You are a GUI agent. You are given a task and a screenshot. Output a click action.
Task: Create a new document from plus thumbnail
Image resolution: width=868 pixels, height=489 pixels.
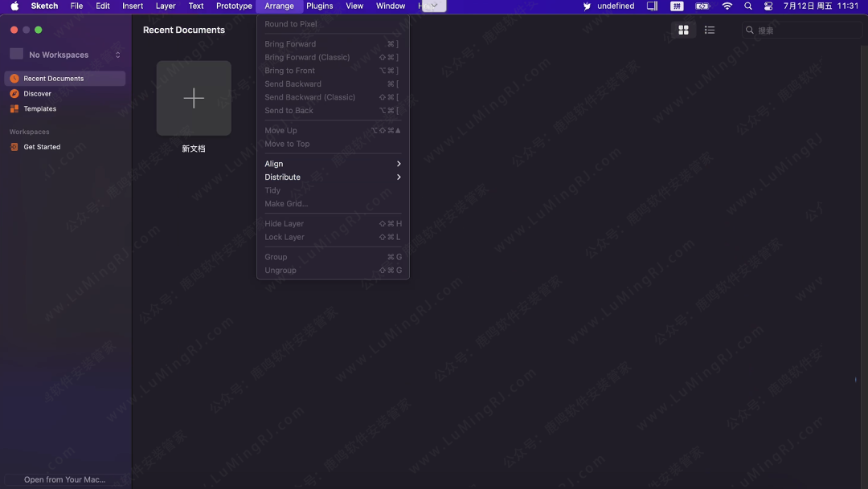coord(194,99)
